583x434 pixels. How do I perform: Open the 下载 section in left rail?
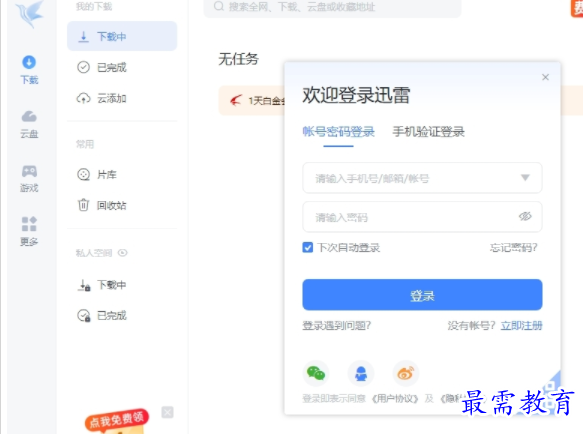(x=29, y=70)
